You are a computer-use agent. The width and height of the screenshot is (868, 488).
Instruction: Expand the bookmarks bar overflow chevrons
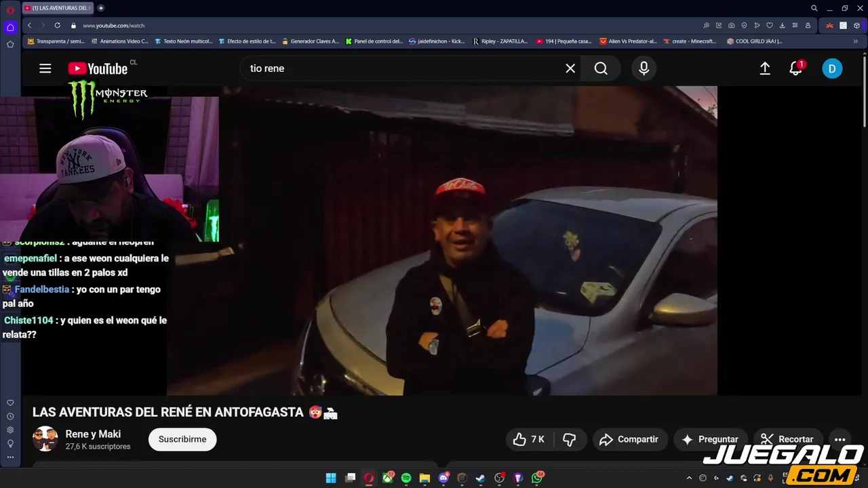click(855, 41)
